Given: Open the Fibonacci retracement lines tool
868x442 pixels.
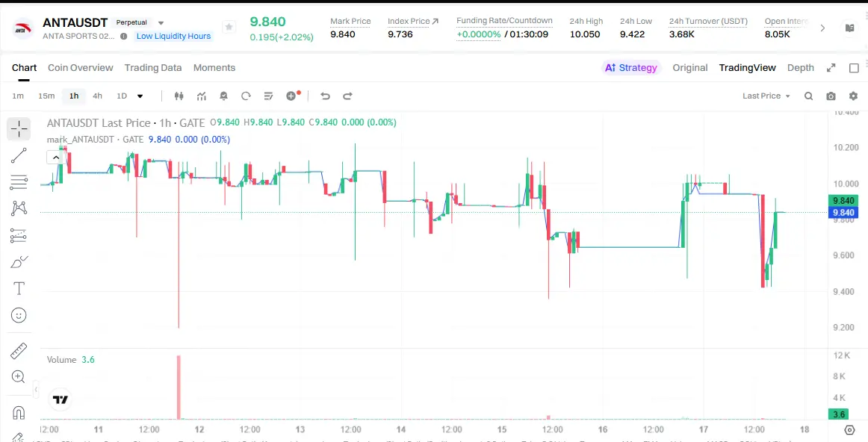Looking at the screenshot, I should tap(19, 182).
